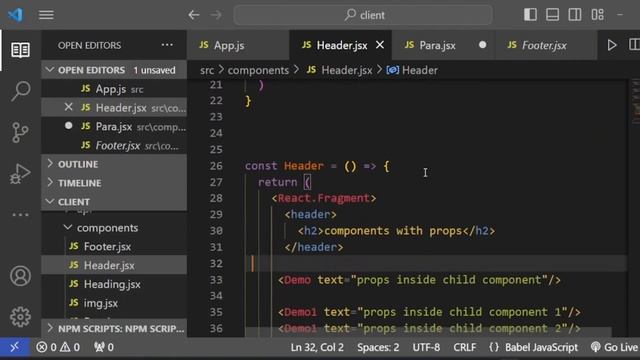The height and width of the screenshot is (360, 640).
Task: Show additional views ellipsis in activity bar
Action: (20, 214)
